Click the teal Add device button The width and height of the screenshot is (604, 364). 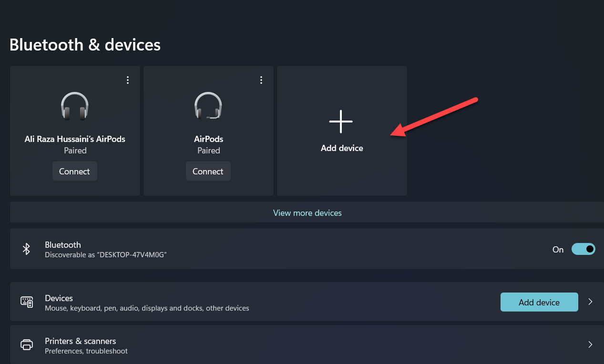tap(539, 302)
